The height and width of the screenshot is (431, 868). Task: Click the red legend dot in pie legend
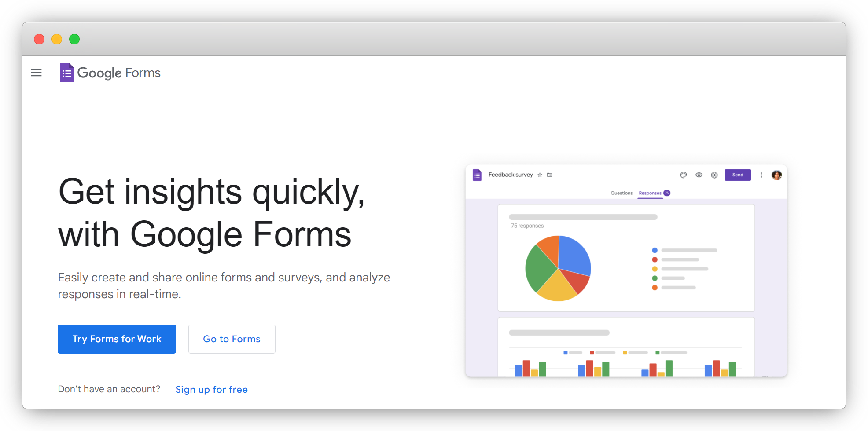(655, 259)
